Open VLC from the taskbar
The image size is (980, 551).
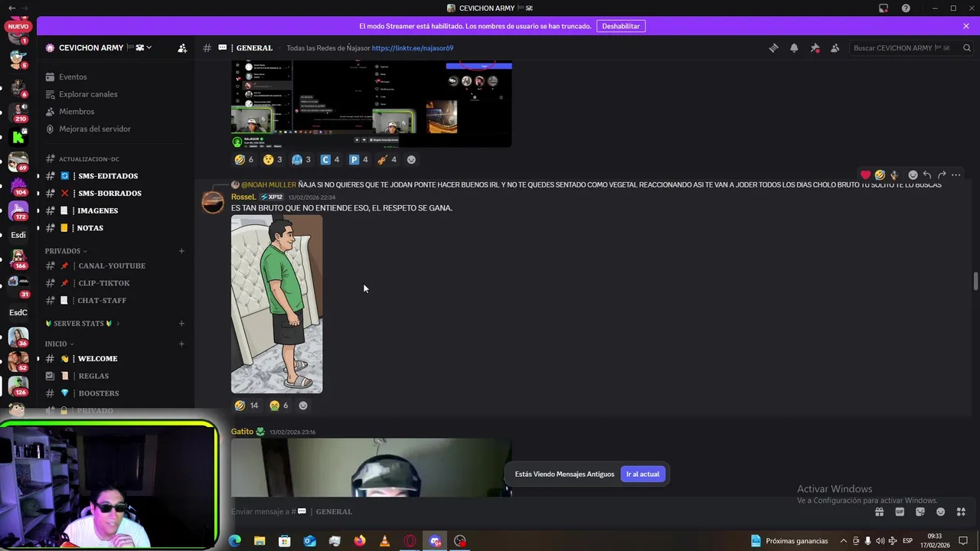[385, 541]
